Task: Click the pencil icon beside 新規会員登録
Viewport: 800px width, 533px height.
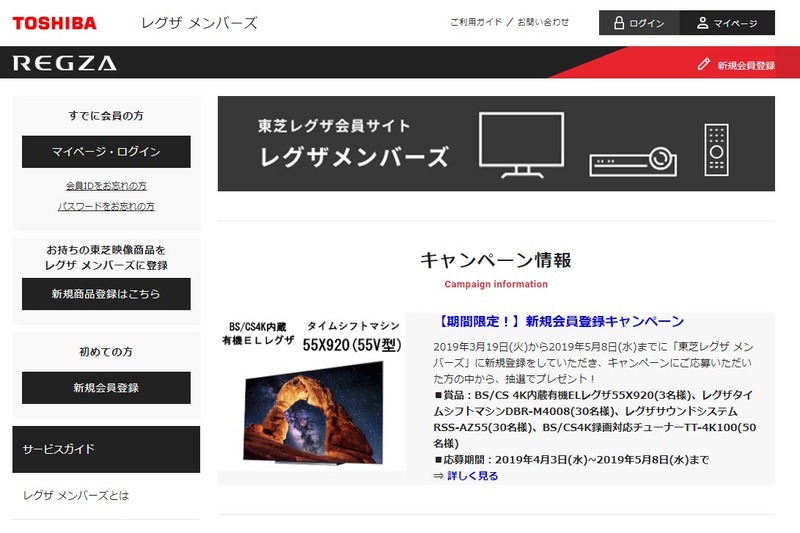Action: (x=704, y=64)
